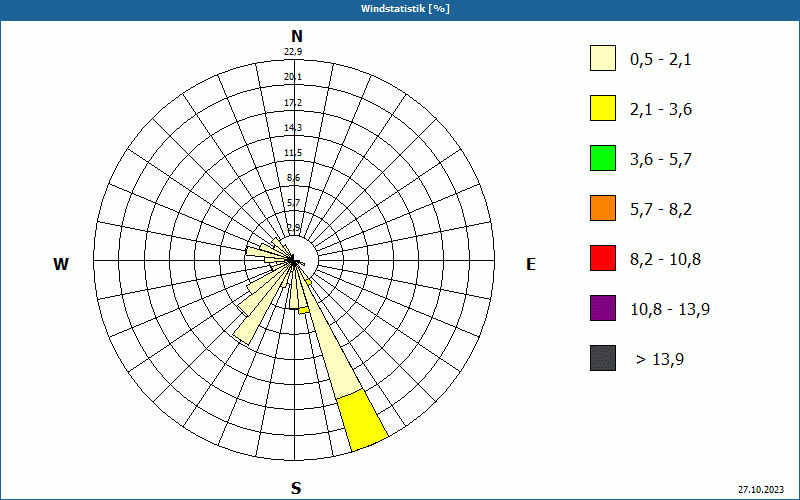Click the N compass label
This screenshot has width=800, height=500.
(x=297, y=36)
